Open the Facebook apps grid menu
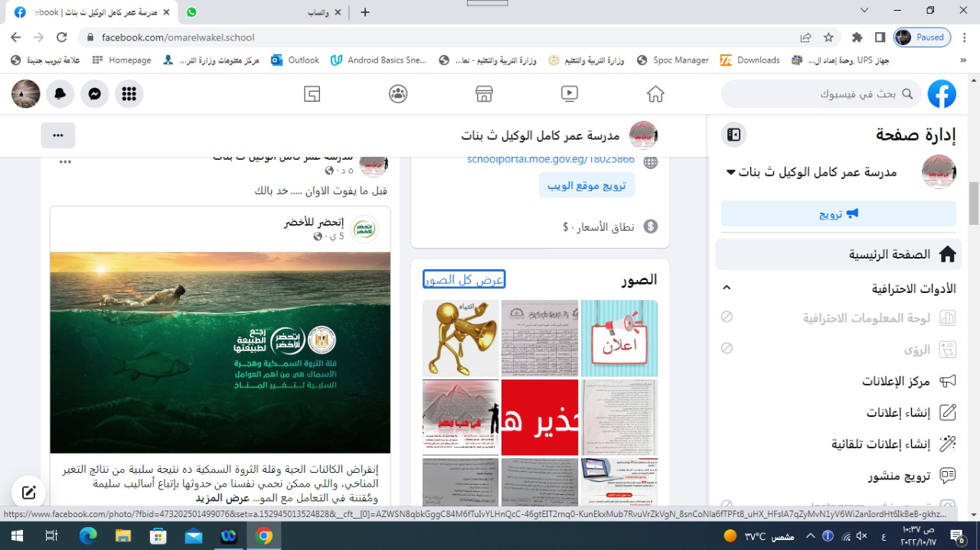 coord(129,94)
